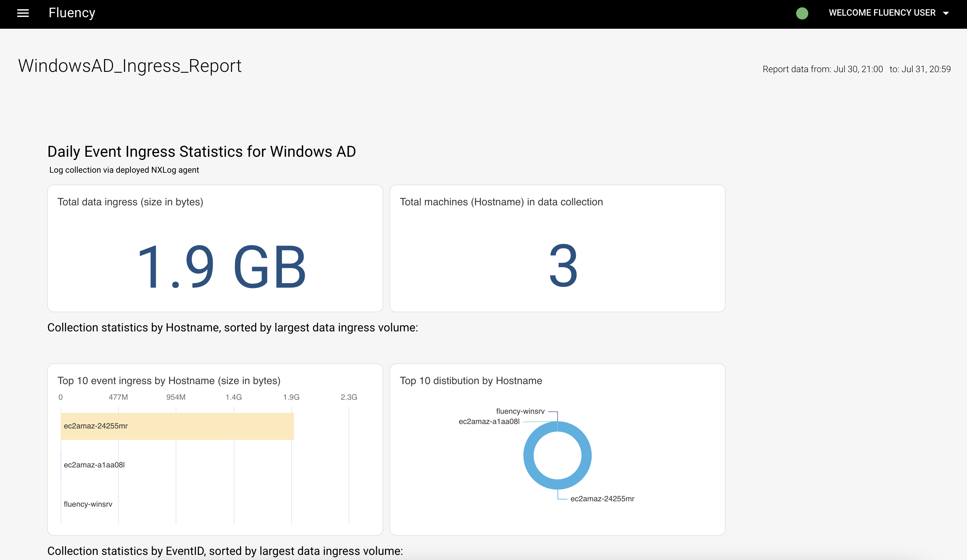967x560 pixels.
Task: Click the 2.3G axis tick label
Action: pyautogui.click(x=349, y=397)
